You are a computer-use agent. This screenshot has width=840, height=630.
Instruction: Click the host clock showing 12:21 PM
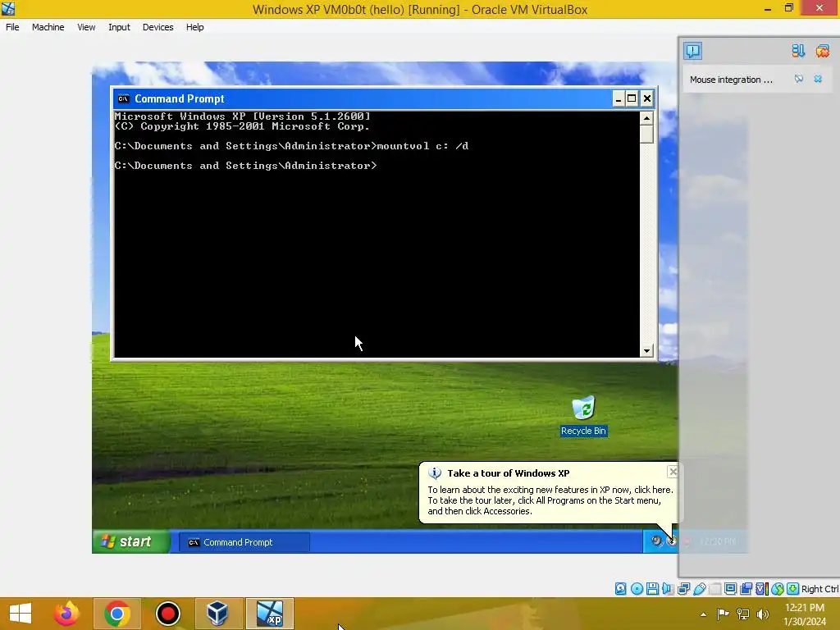(805, 614)
